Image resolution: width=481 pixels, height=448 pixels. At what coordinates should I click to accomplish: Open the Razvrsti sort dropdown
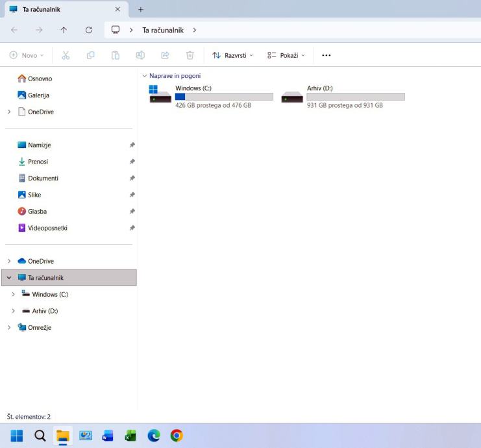(232, 55)
